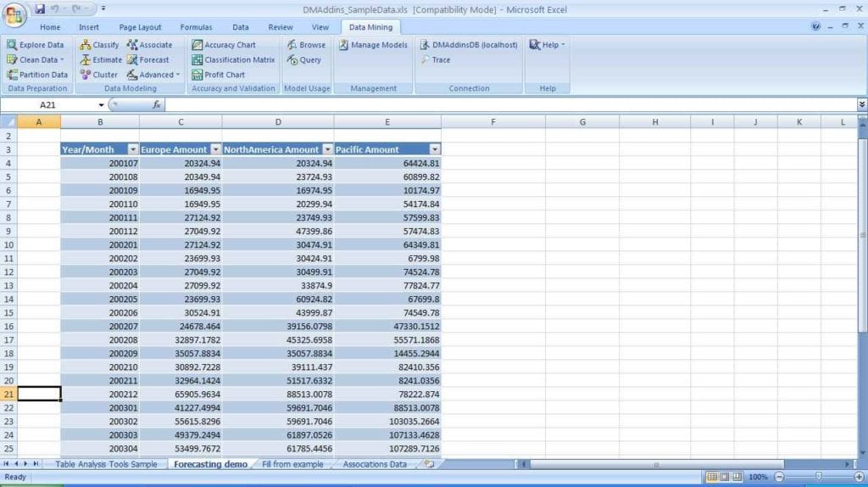Launch the Cluster model wizard
868x487 pixels.
(x=98, y=75)
